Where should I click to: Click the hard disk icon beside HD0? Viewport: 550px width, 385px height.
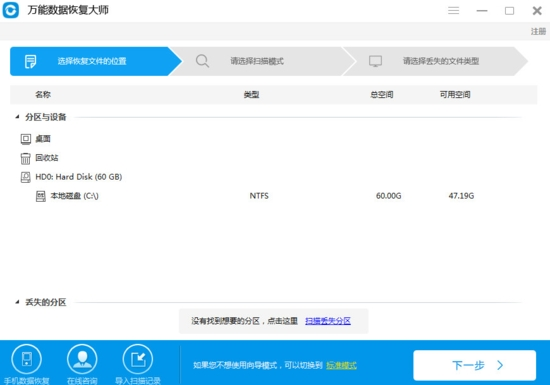click(26, 177)
